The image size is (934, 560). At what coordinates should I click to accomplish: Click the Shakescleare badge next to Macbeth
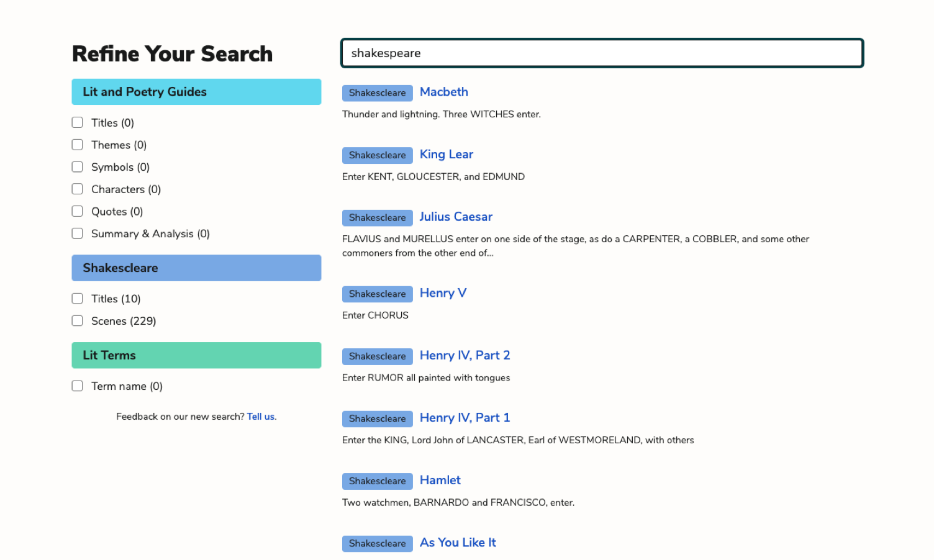pos(377,93)
